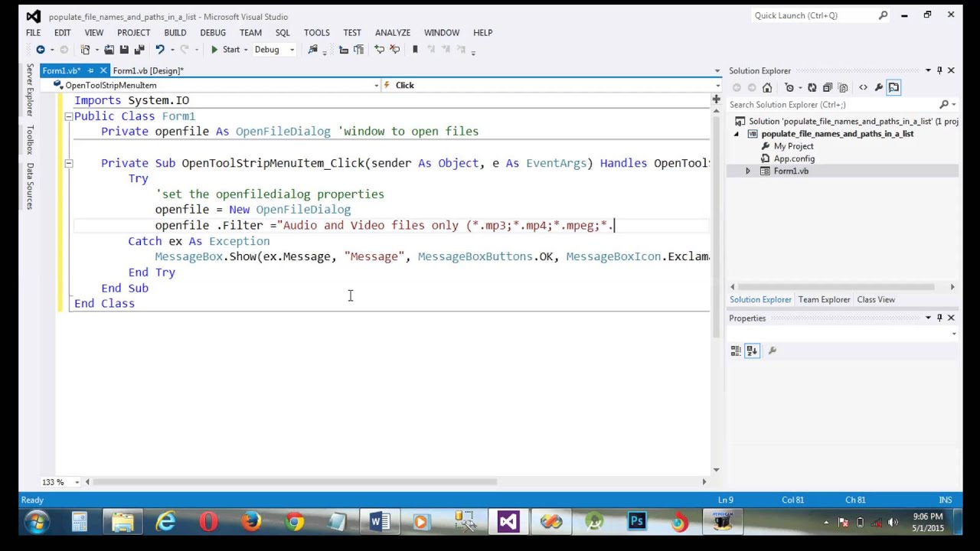The width and height of the screenshot is (980, 551).
Task: Click the editor horizontal scrollbar thumb
Action: 296,482
